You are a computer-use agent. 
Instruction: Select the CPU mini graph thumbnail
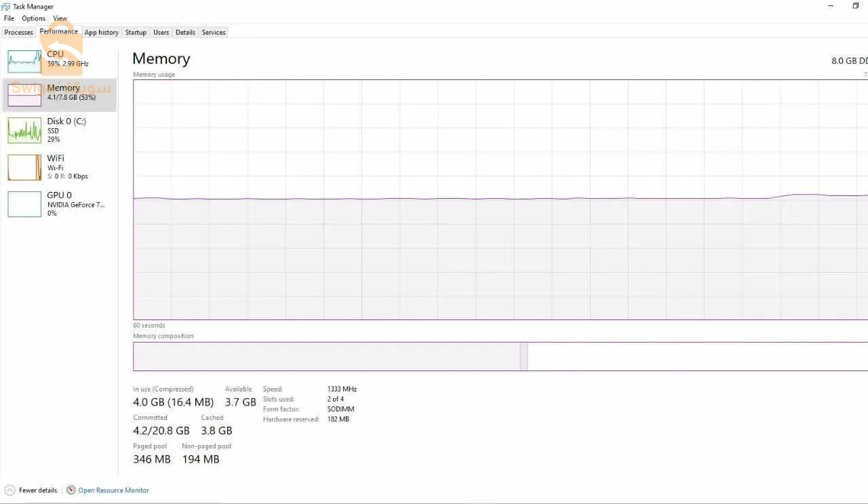pos(24,62)
